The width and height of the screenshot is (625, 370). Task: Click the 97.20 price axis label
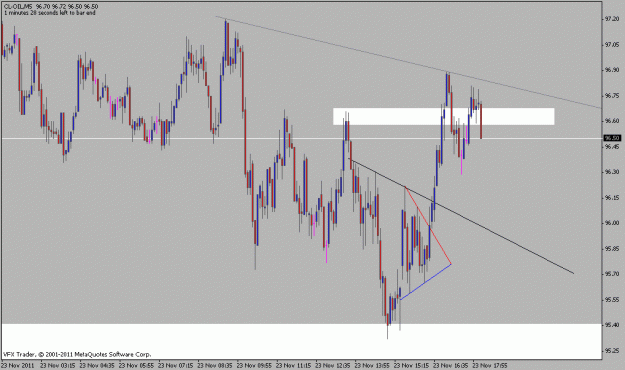click(x=612, y=19)
